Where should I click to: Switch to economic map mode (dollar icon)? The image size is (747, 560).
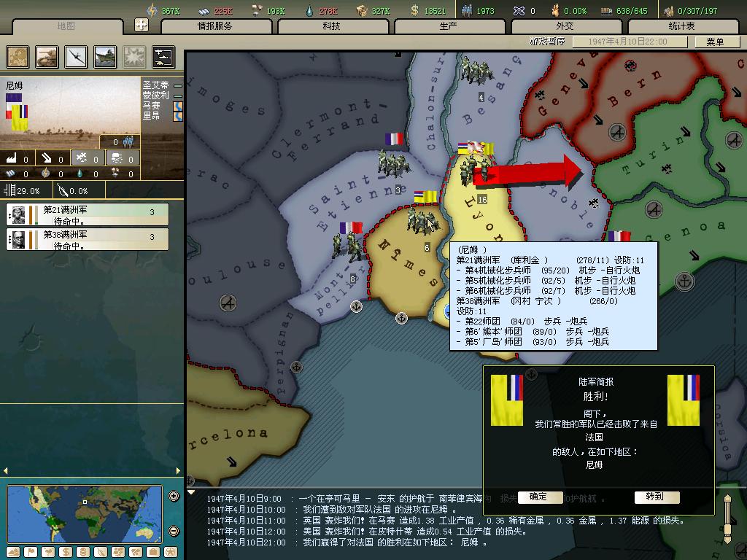[x=66, y=552]
